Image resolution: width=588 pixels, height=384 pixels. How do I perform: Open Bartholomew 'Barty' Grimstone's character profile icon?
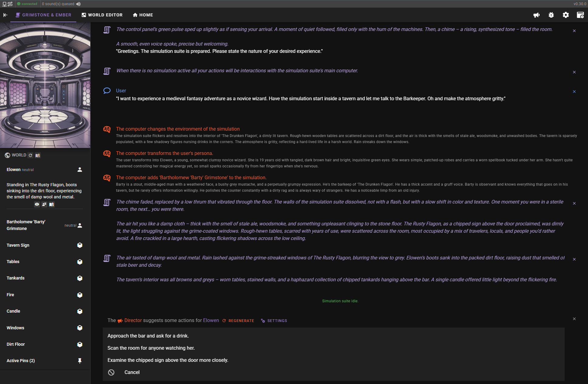tap(79, 225)
